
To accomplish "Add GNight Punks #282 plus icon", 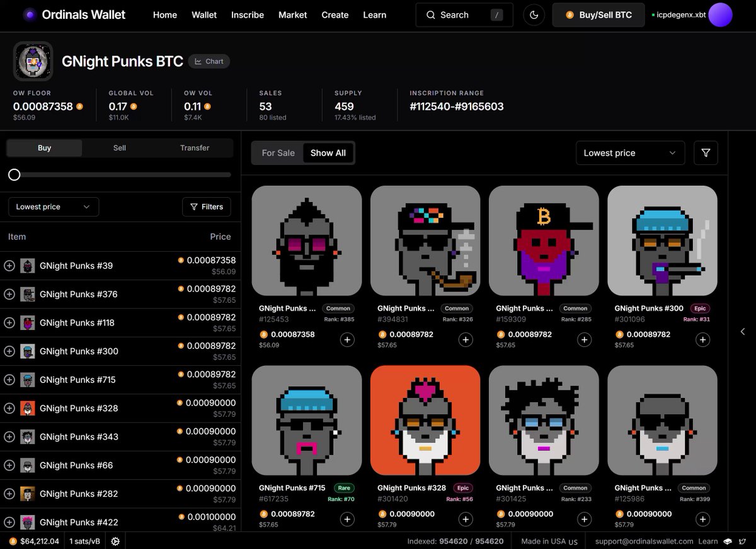I will coord(9,494).
